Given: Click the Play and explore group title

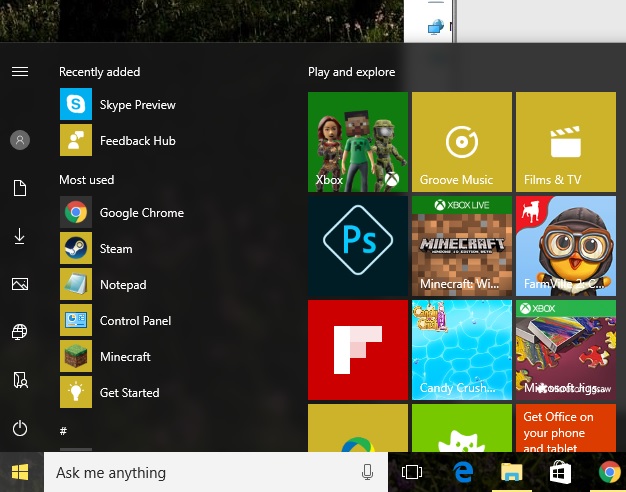Looking at the screenshot, I should coord(351,72).
